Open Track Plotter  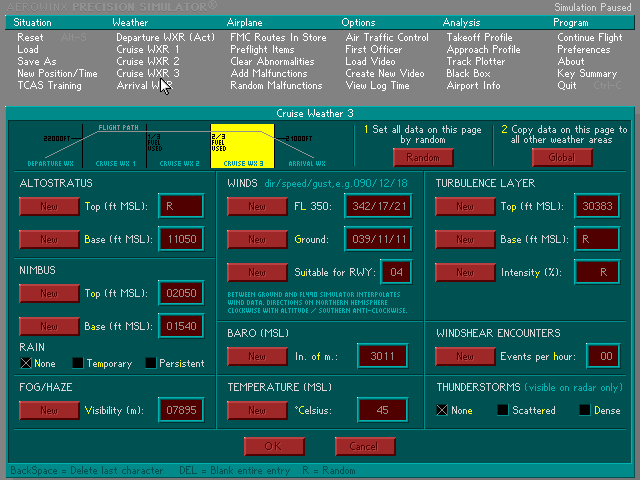click(476, 61)
